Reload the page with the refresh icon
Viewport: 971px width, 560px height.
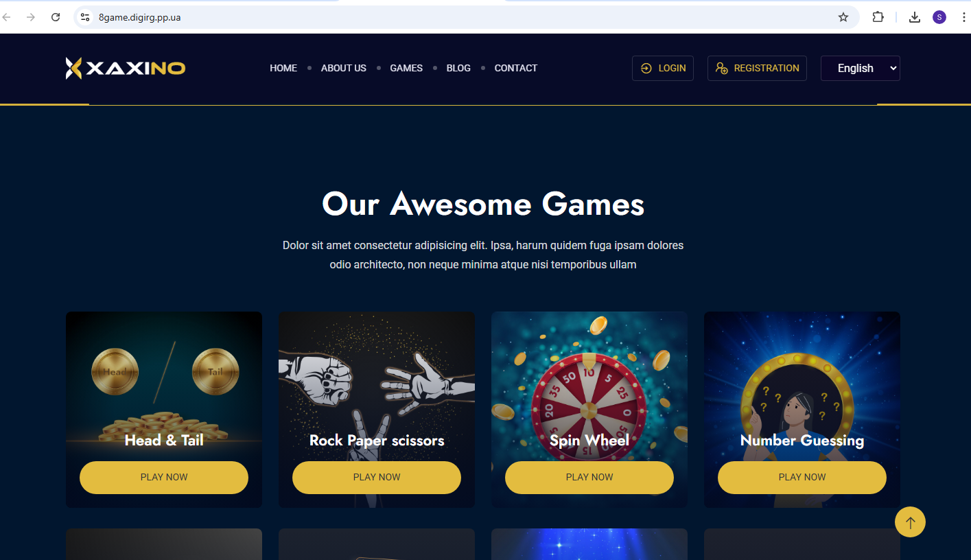[56, 17]
